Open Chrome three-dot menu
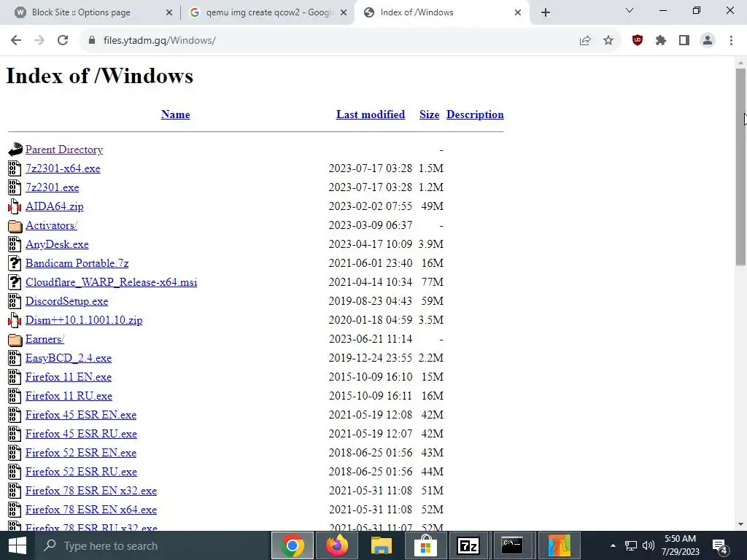 click(731, 41)
